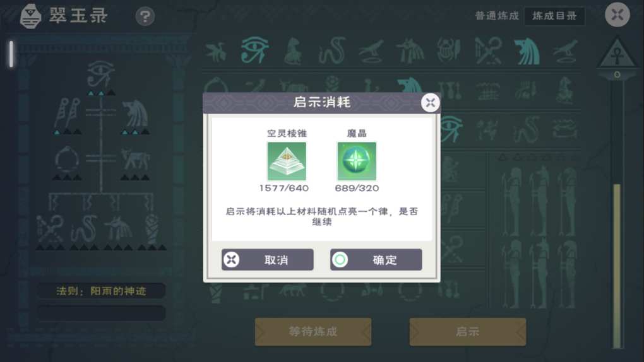Cancel with the 取消 button
Image resolution: width=644 pixels, height=362 pixels.
(x=267, y=259)
